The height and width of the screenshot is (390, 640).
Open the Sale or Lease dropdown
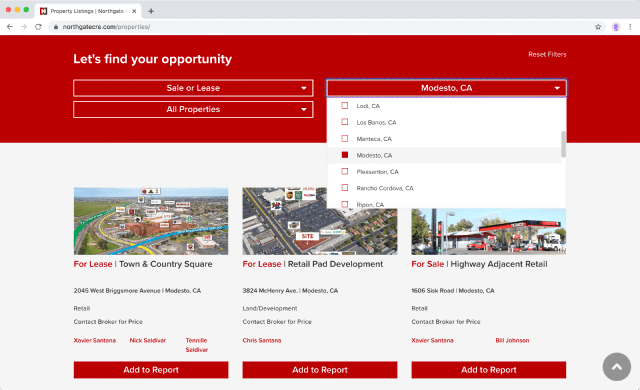coord(193,88)
